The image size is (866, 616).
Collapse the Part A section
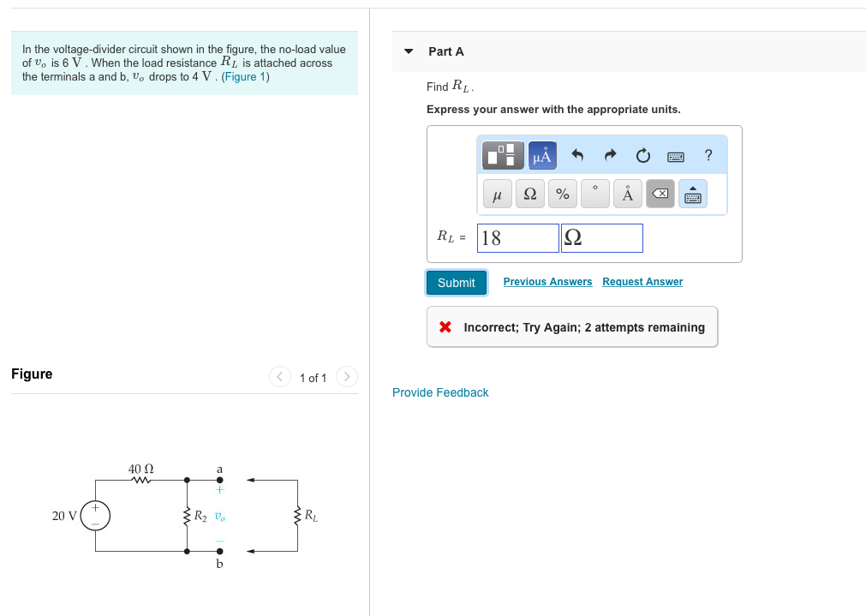tap(409, 51)
